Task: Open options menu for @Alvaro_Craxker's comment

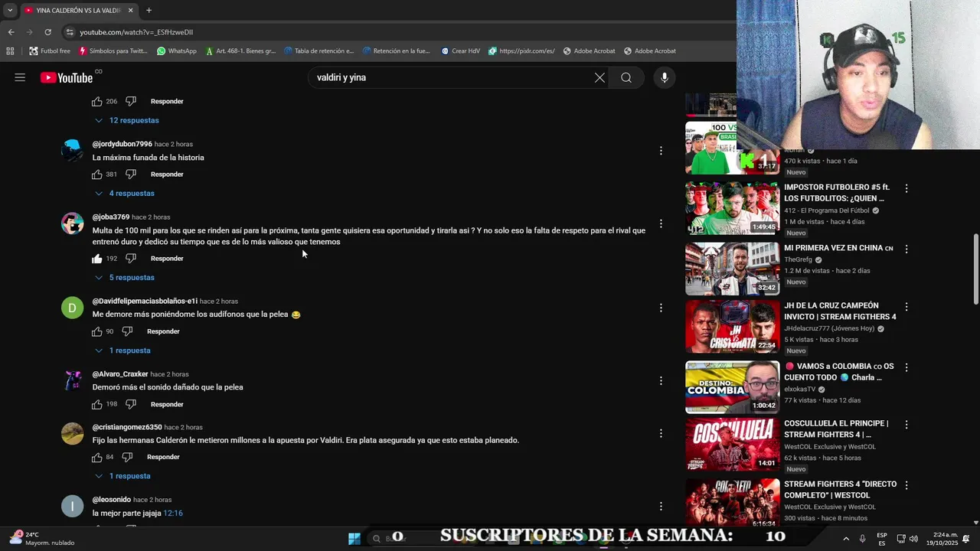Action: (x=661, y=380)
